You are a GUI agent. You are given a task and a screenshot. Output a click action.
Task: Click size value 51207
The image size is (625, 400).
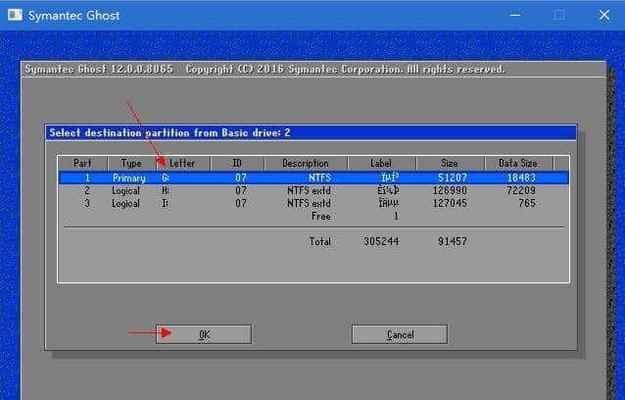click(x=452, y=178)
